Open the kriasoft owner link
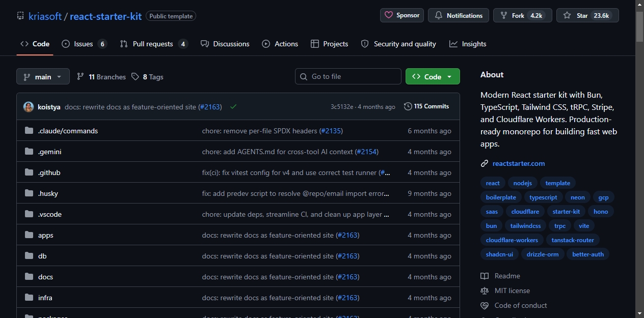The width and height of the screenshot is (644, 318). click(x=45, y=16)
